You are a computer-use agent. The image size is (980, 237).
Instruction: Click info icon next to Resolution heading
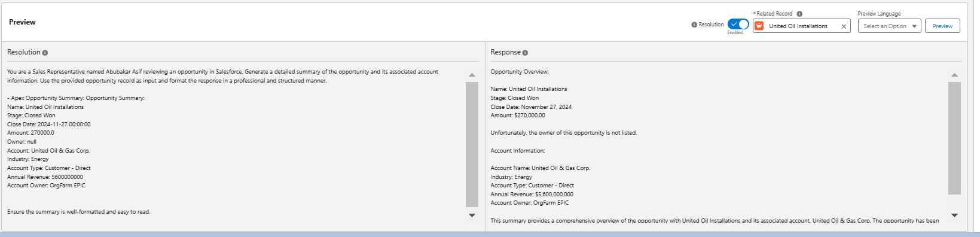(x=45, y=53)
